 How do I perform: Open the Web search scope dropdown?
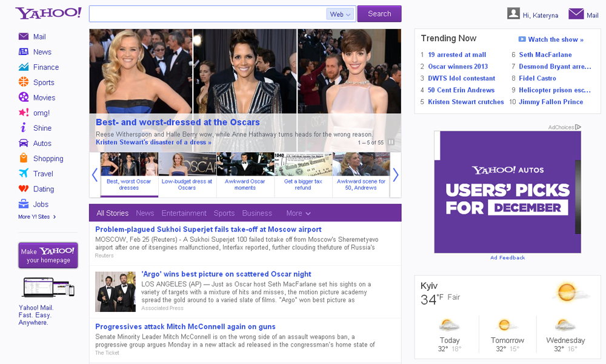point(339,13)
